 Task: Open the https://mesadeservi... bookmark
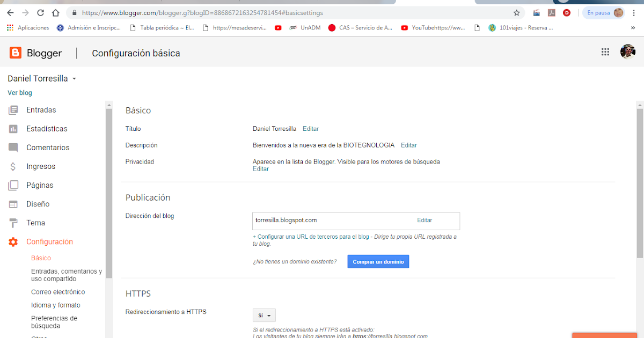click(x=235, y=27)
